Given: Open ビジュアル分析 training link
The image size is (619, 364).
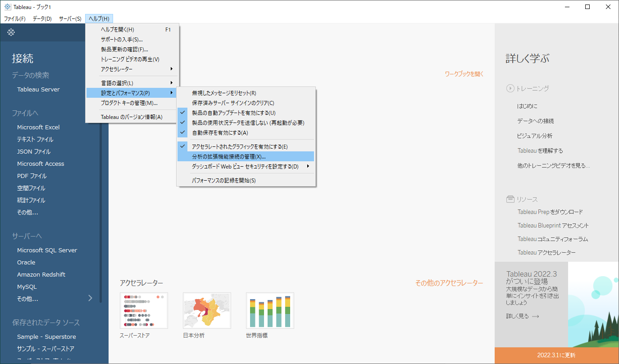Looking at the screenshot, I should coord(535,136).
